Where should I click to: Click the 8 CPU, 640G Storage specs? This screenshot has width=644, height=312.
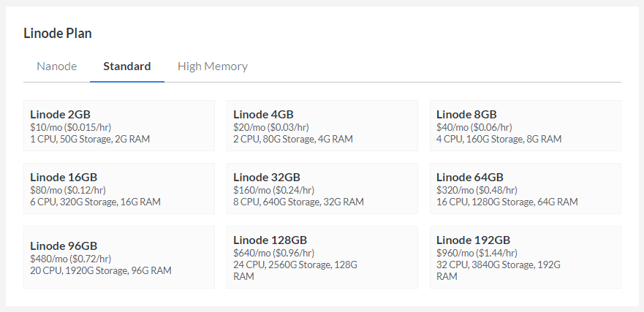298,202
